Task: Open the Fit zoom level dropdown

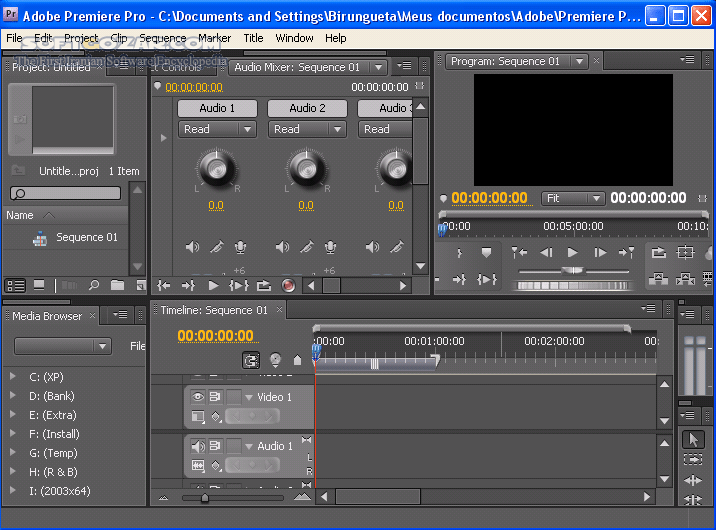Action: [x=573, y=198]
